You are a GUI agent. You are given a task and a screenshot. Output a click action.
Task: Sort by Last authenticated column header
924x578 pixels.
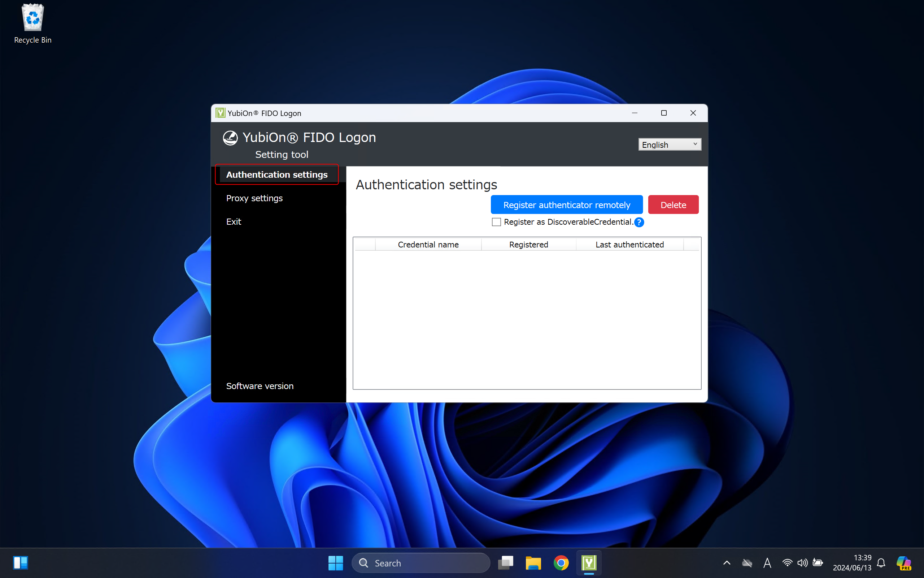(x=629, y=245)
